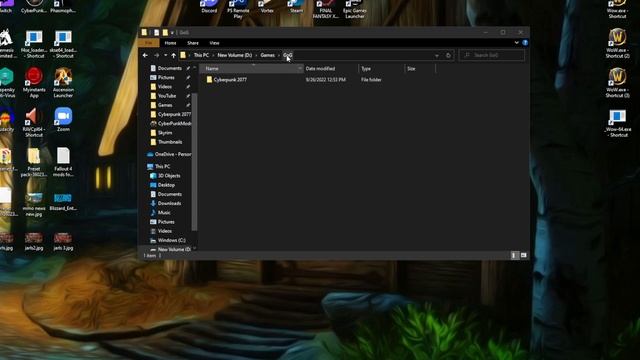640x360 pixels.
Task: Select the jarls2.jpg desktop thumbnail
Action: (x=34, y=241)
